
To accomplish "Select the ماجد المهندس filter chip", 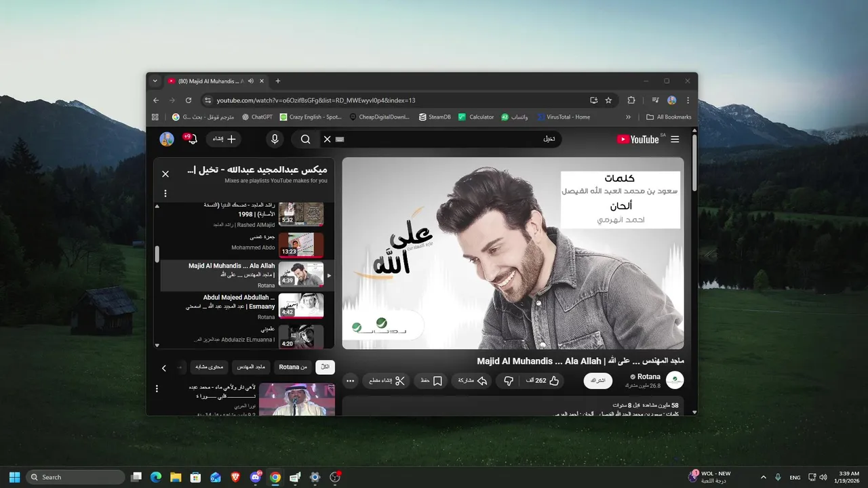I will point(251,367).
